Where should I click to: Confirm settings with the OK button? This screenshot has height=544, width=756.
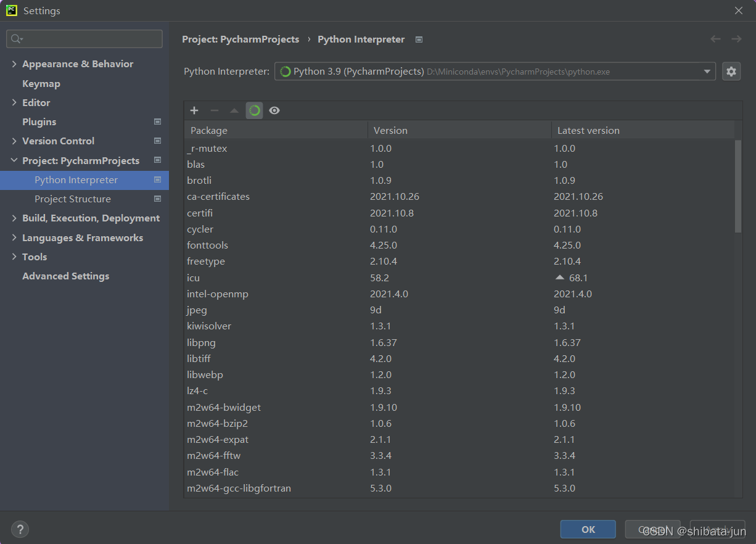588,529
